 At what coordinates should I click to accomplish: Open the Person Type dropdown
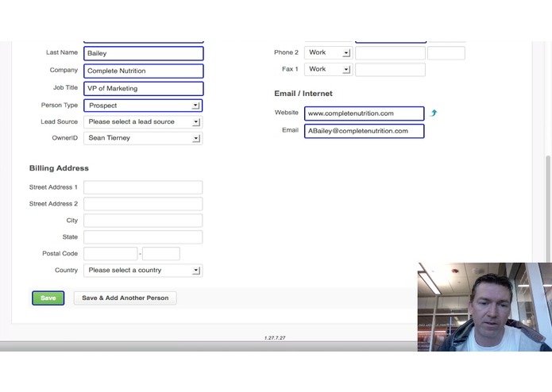point(143,106)
